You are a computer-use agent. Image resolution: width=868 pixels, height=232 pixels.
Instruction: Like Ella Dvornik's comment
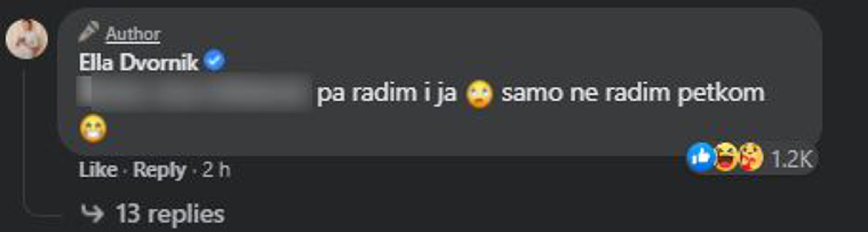point(98,170)
